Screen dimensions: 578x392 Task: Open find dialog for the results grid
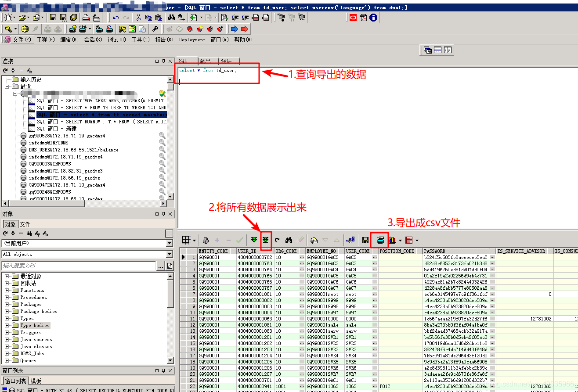(x=289, y=240)
